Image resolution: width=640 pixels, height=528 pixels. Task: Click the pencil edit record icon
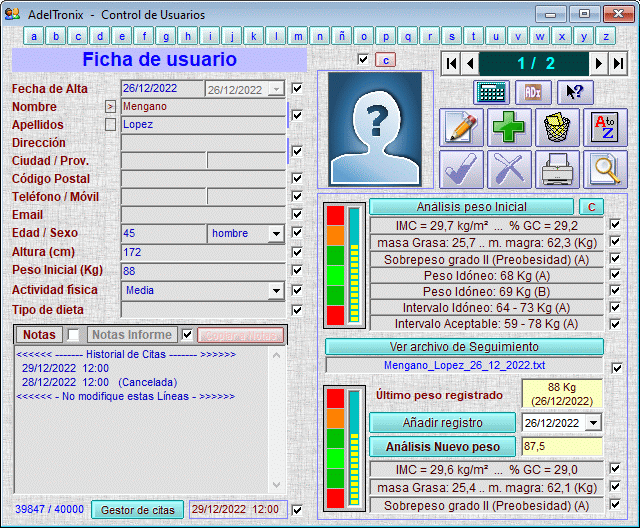coord(461,128)
